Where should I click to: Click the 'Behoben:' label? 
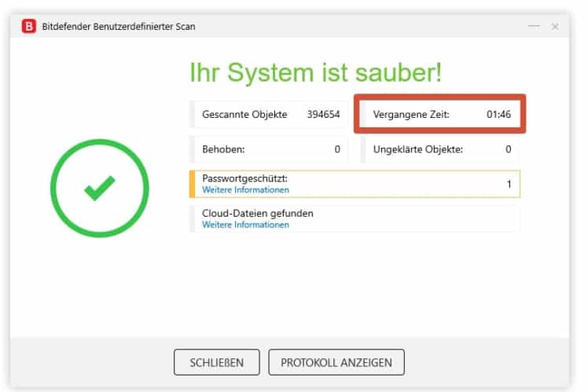pyautogui.click(x=223, y=149)
